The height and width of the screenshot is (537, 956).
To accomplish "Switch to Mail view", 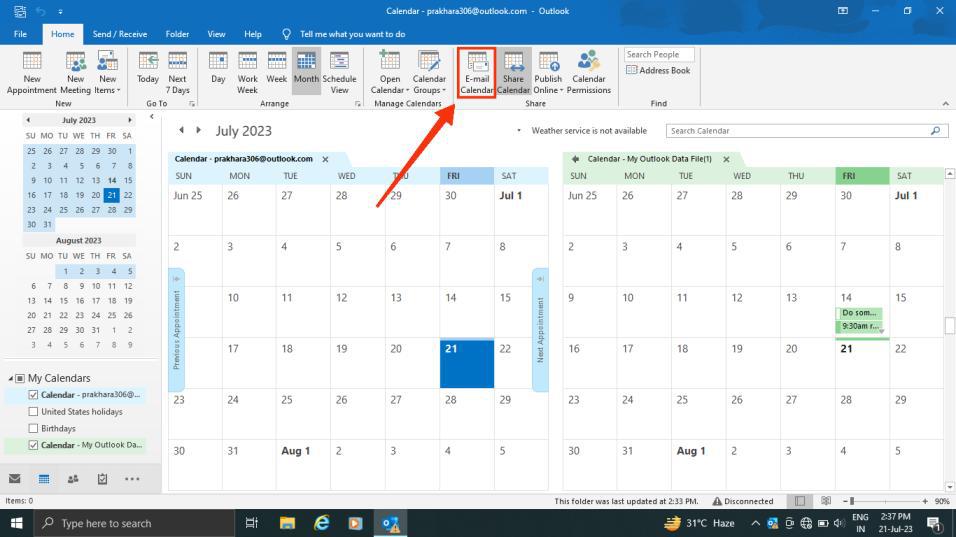I will click(15, 479).
